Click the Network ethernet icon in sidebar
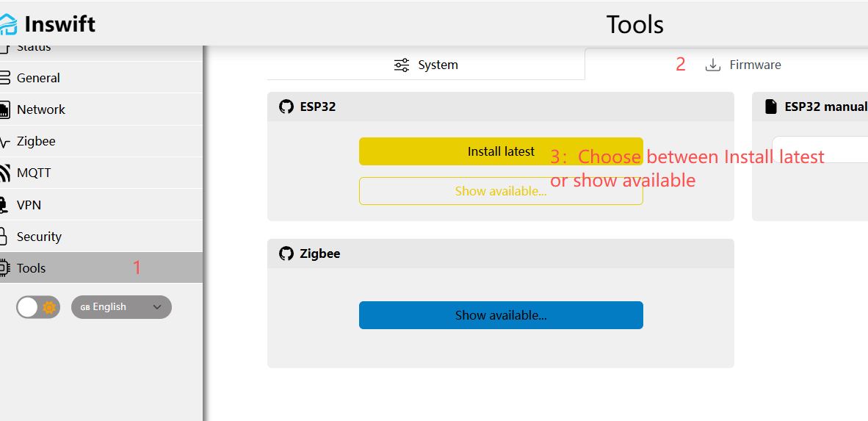This screenshot has height=421, width=868. point(4,109)
